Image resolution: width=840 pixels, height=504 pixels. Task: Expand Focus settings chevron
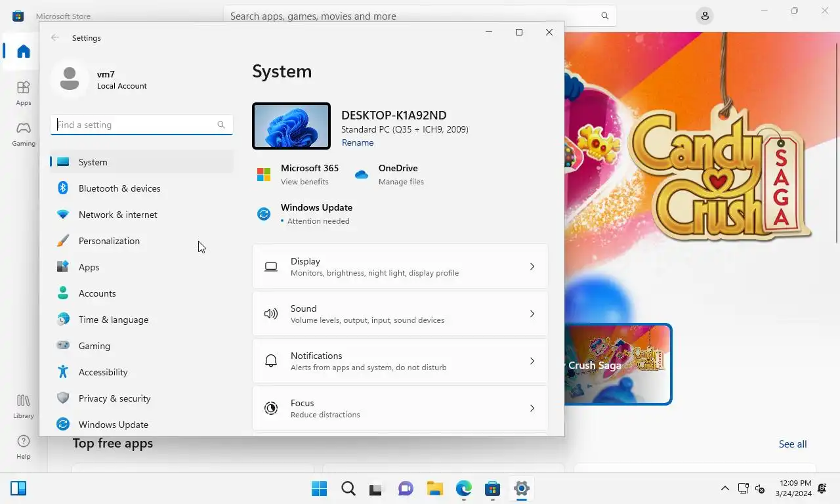[x=532, y=408]
